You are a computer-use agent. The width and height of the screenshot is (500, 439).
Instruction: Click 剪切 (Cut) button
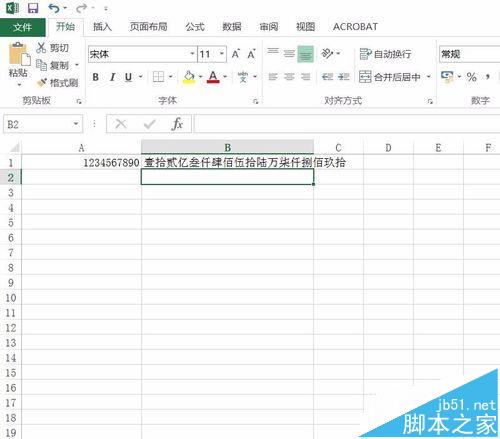click(52, 48)
